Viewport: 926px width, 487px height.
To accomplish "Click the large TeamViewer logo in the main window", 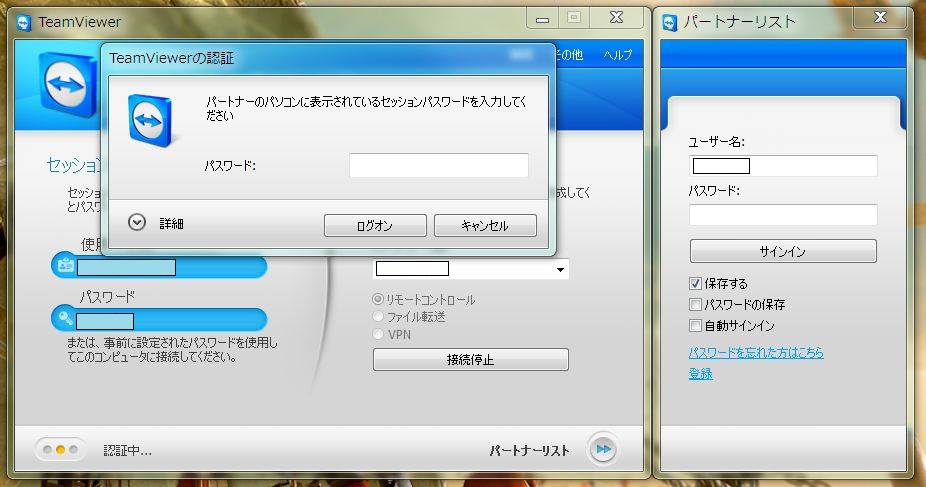I will click(68, 86).
